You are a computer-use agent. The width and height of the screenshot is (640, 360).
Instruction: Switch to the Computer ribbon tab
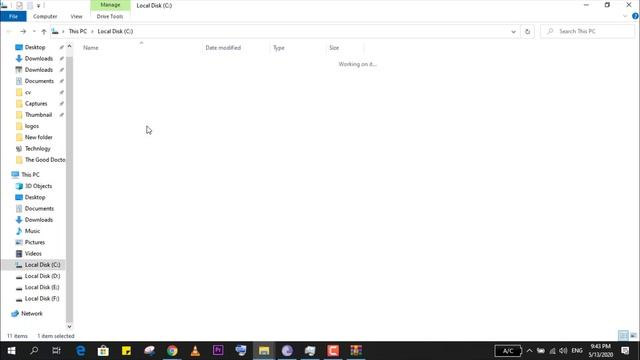[x=45, y=16]
